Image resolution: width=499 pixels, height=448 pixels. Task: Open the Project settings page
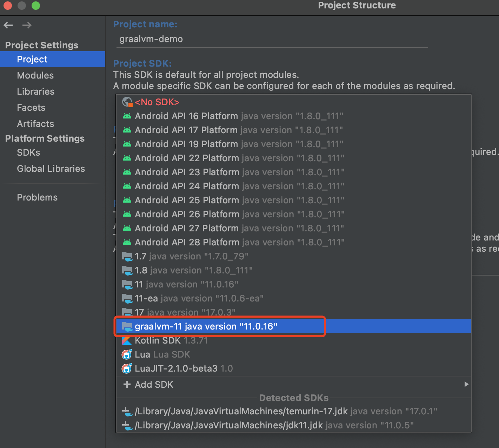pos(53,59)
